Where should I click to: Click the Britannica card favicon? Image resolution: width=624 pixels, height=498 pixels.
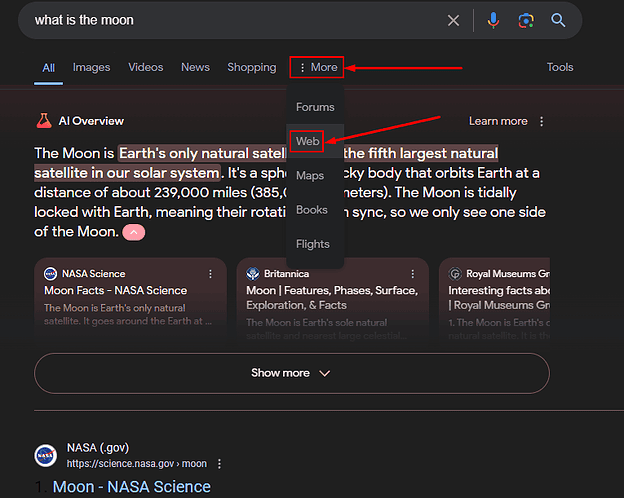pyautogui.click(x=253, y=274)
